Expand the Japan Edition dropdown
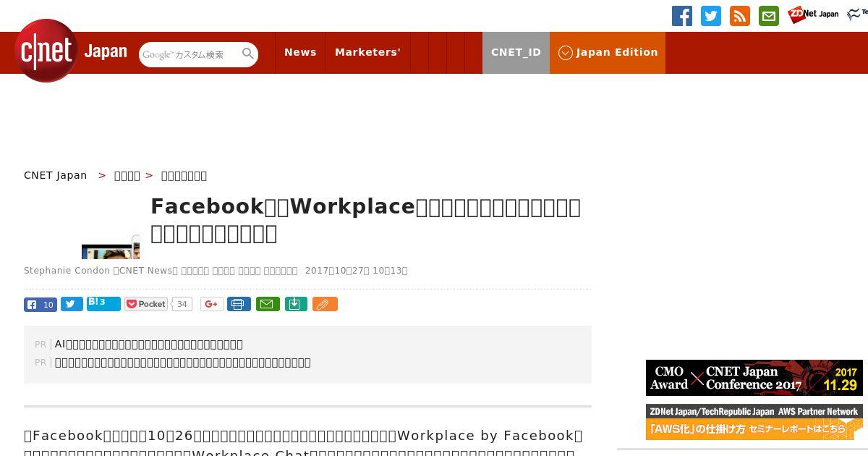 [608, 52]
